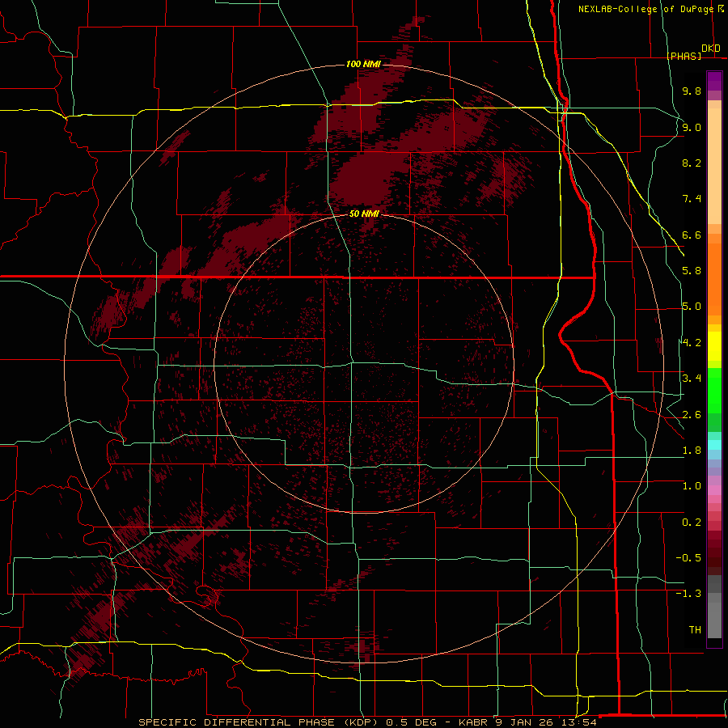Click the 2.6 value on the color scale
This screenshot has height=728, width=728.
[692, 414]
